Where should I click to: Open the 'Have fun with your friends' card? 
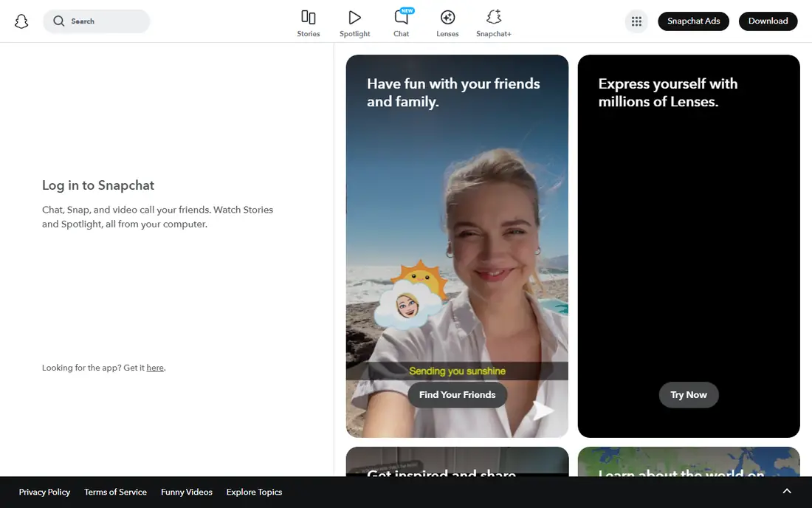point(457,246)
